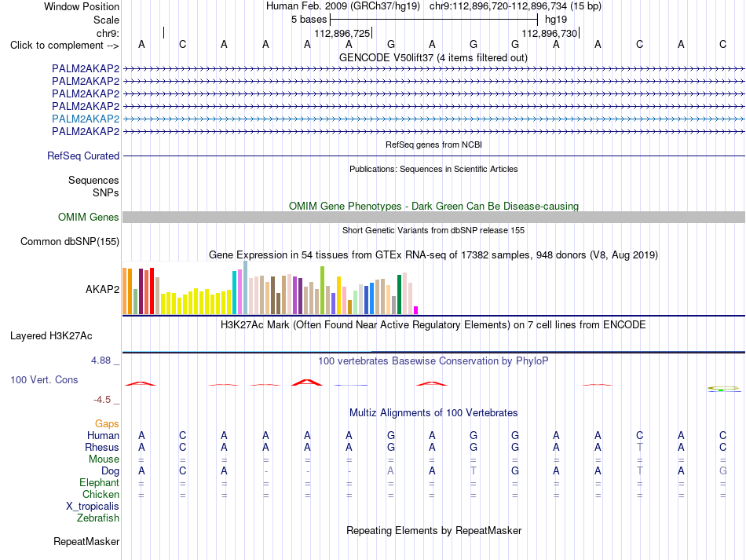Open the OMIM Gene Phenotypes track title

point(433,206)
